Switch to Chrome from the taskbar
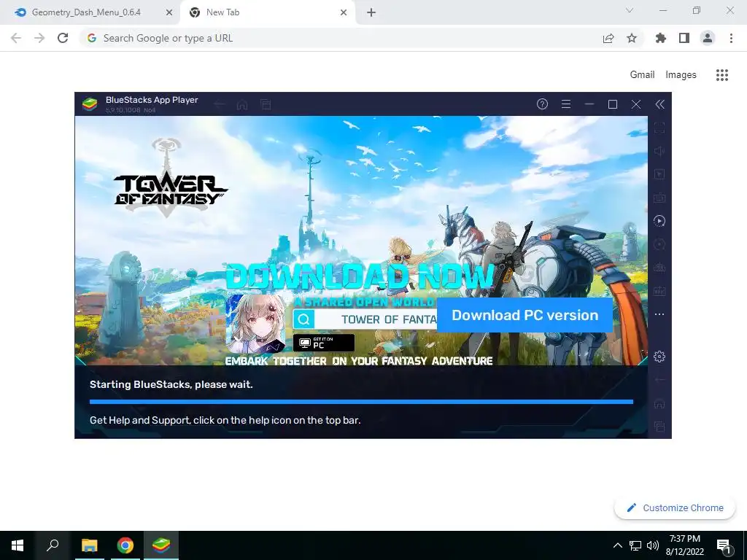This screenshot has width=747, height=560. 125,545
